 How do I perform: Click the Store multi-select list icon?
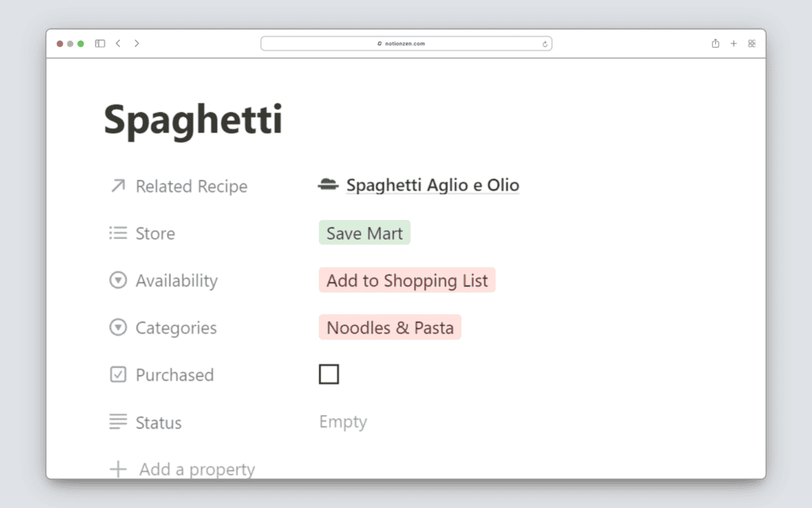point(118,233)
